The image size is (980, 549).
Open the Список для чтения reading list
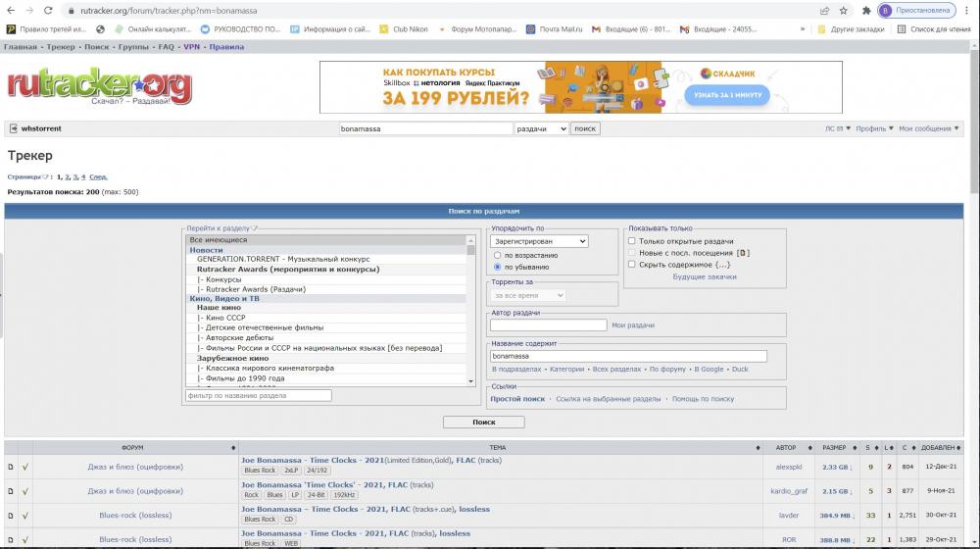(934, 28)
